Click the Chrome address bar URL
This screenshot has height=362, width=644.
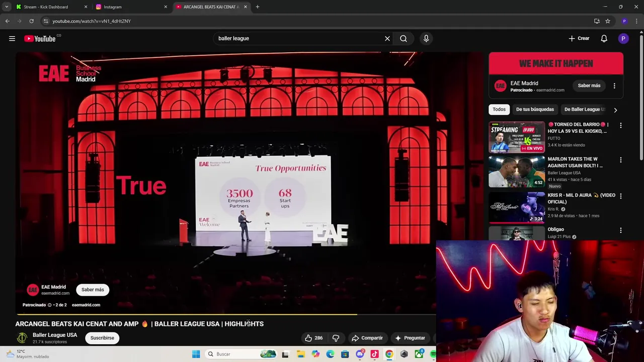tap(92, 21)
